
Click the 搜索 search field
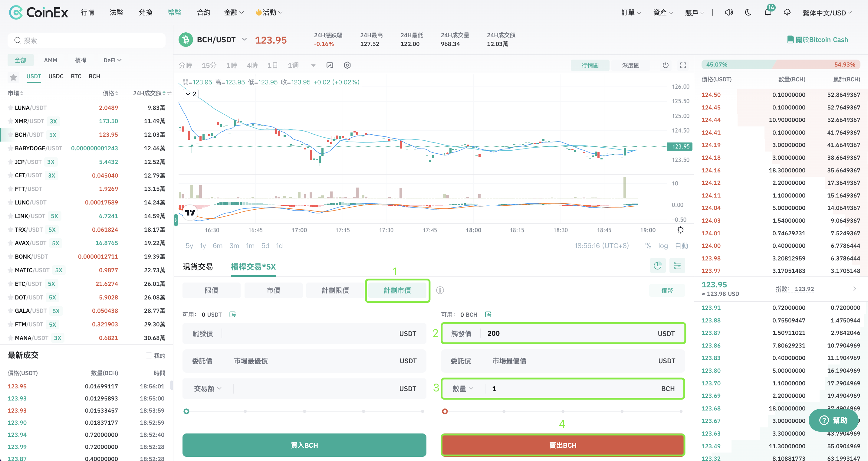86,41
